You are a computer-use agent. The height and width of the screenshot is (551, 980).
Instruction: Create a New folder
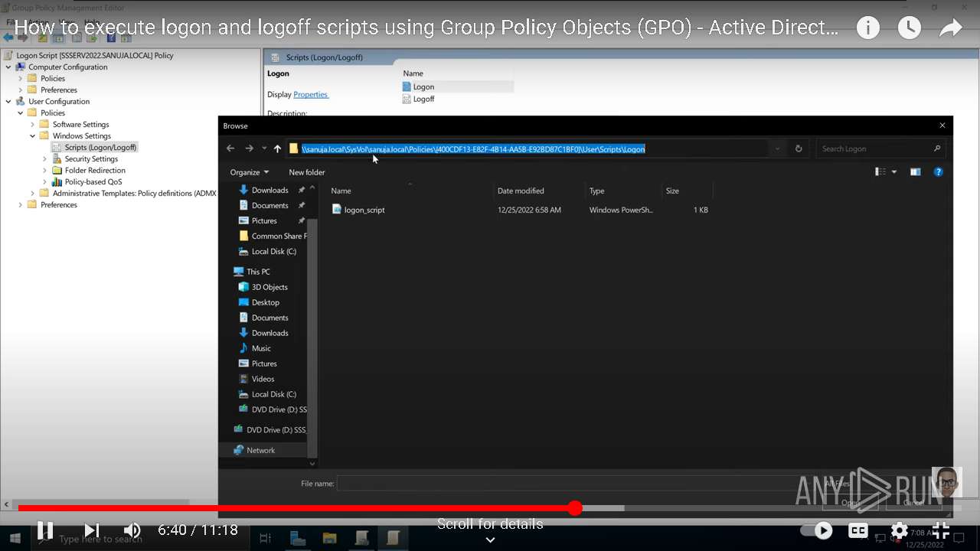point(307,172)
